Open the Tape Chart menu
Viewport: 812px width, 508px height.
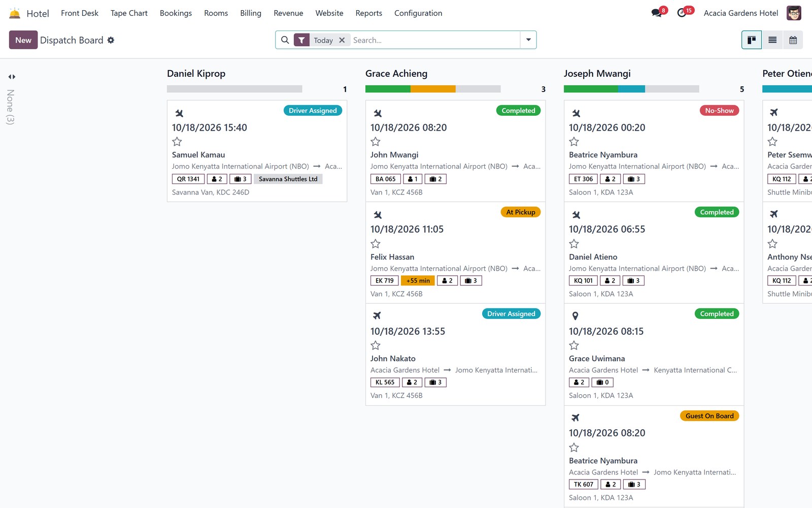coord(129,13)
